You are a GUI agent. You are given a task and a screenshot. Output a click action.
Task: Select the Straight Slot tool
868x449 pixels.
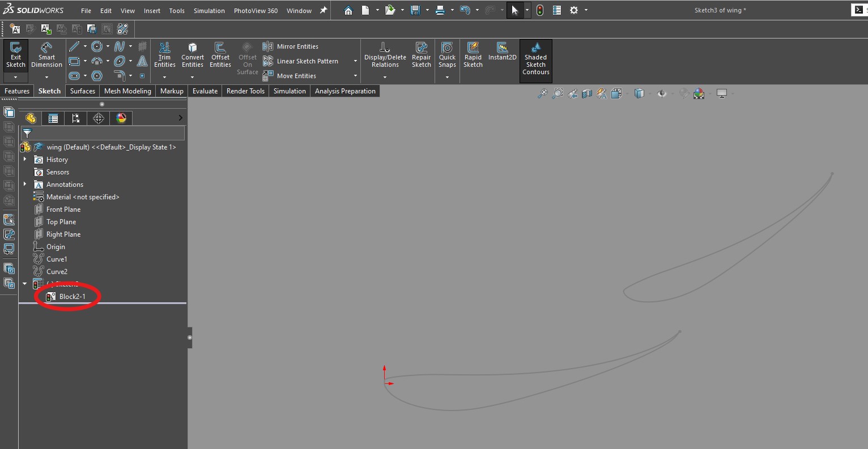pos(74,76)
